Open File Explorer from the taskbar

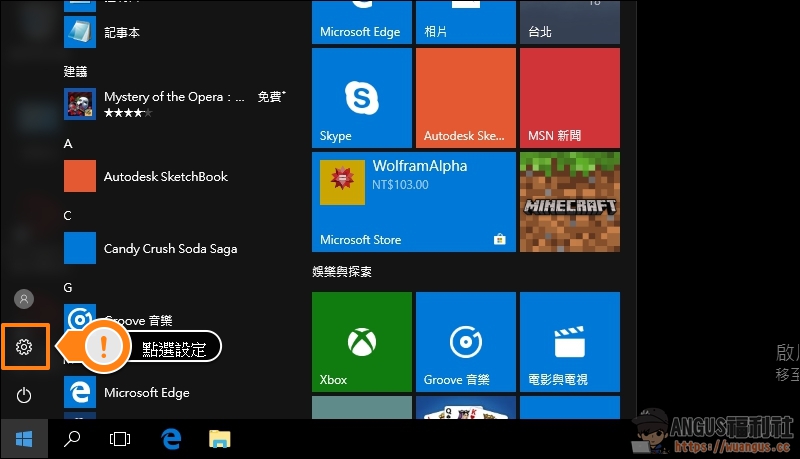pos(219,438)
